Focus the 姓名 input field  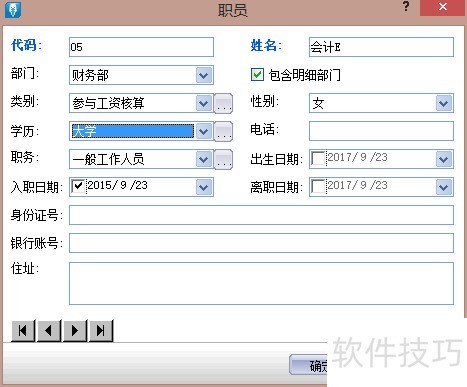coord(381,47)
